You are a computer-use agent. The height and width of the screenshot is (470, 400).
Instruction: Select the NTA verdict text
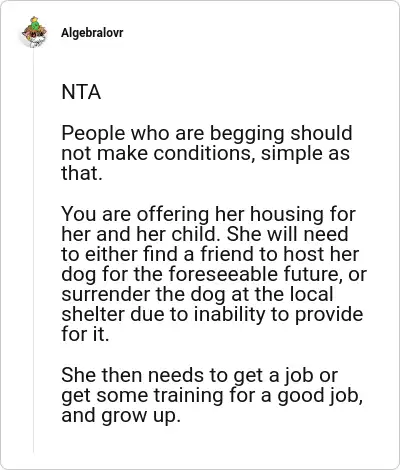pyautogui.click(x=81, y=92)
